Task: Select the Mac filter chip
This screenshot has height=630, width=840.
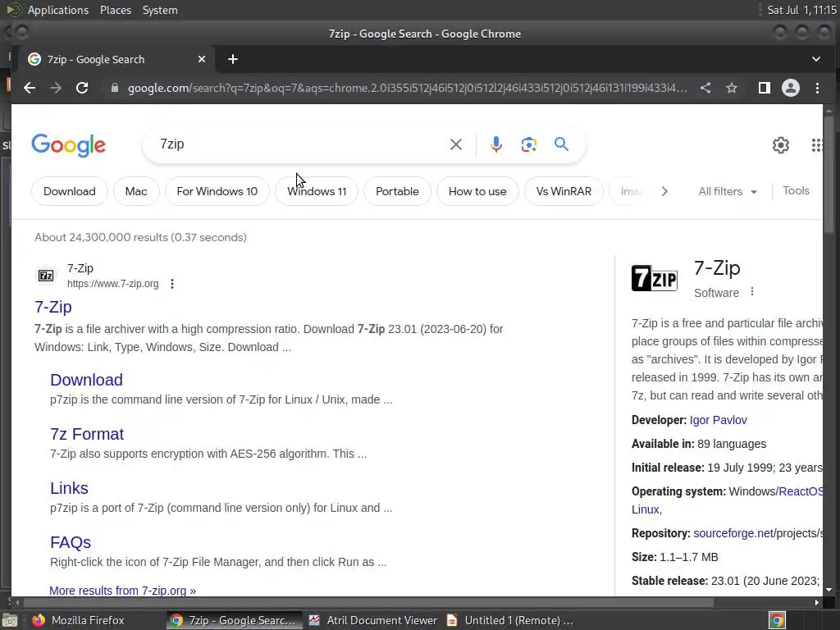Action: [x=136, y=191]
